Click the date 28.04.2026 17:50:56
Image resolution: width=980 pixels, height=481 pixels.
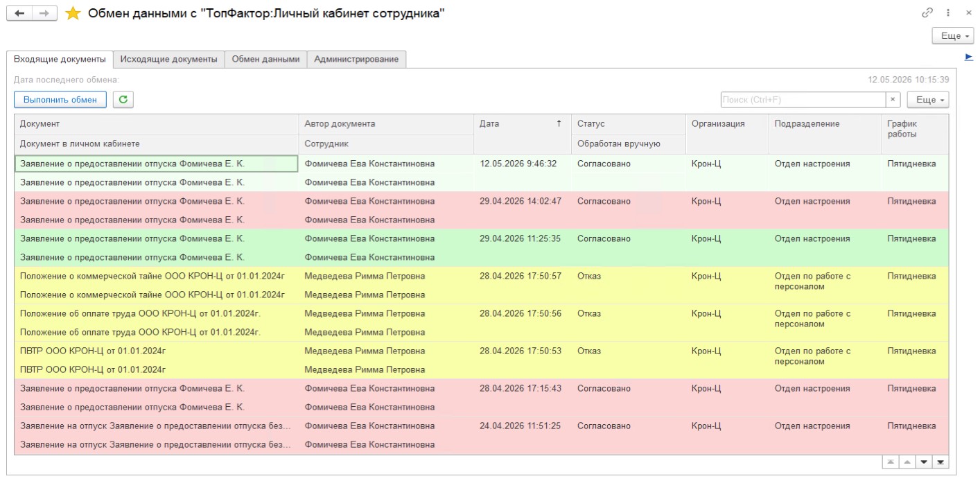[x=520, y=314]
